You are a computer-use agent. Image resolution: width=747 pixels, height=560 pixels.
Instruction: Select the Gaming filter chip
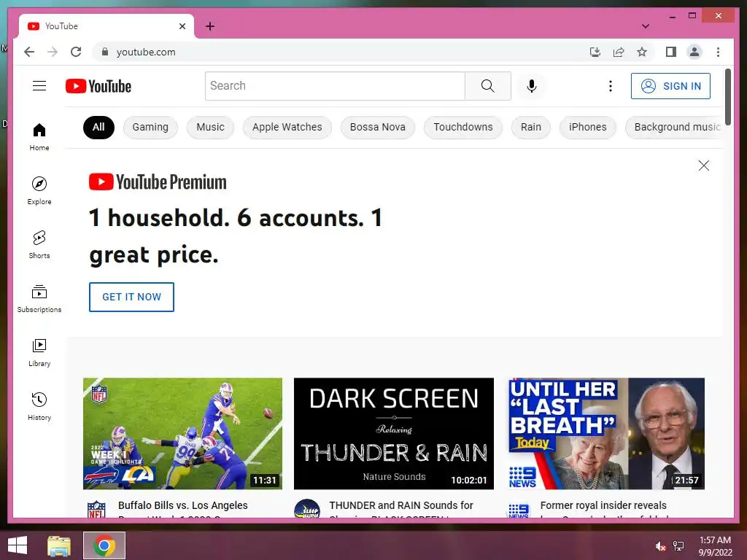pos(150,127)
